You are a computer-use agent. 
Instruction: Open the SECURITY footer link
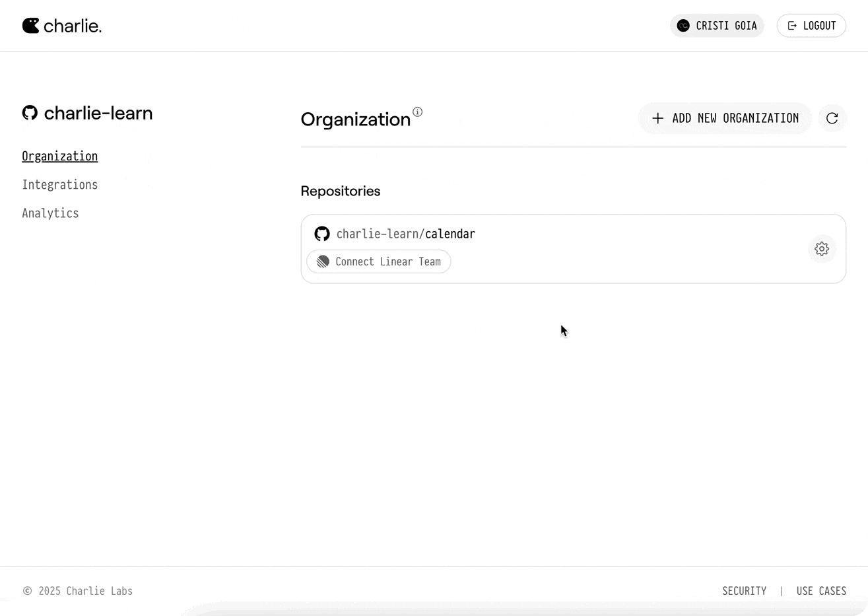pos(744,591)
